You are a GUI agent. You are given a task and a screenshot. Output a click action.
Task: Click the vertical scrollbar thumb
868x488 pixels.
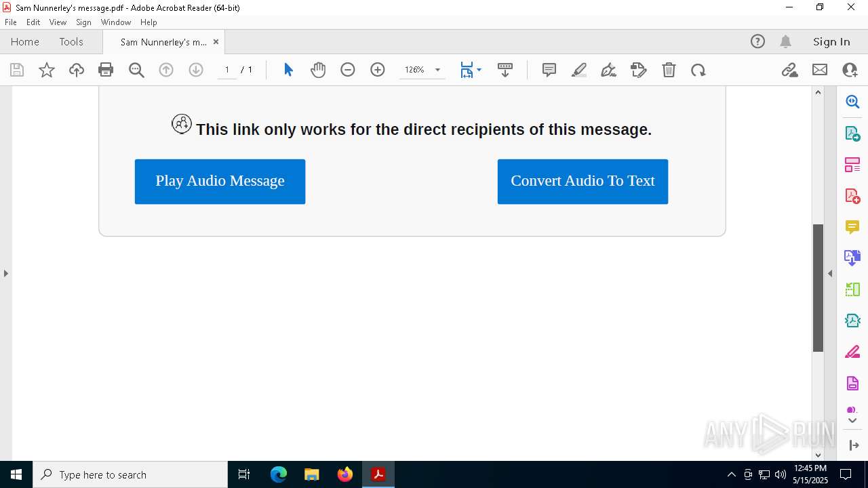pyautogui.click(x=818, y=288)
